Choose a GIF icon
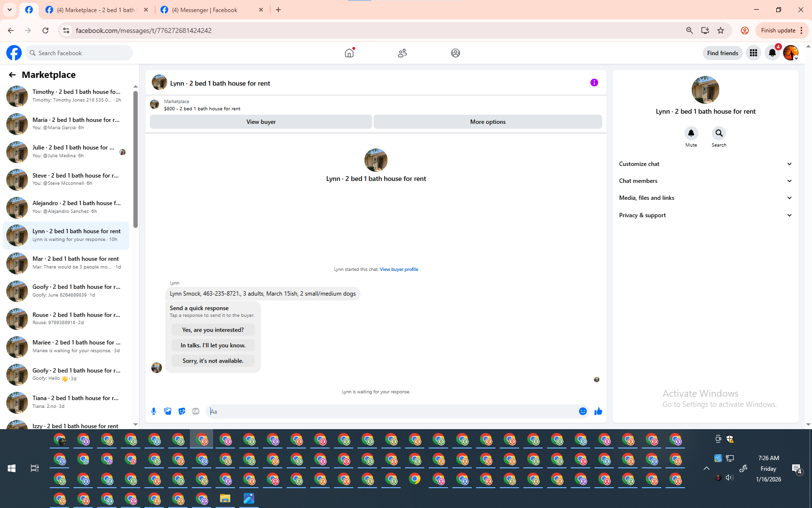The height and width of the screenshot is (508, 812). [x=196, y=411]
